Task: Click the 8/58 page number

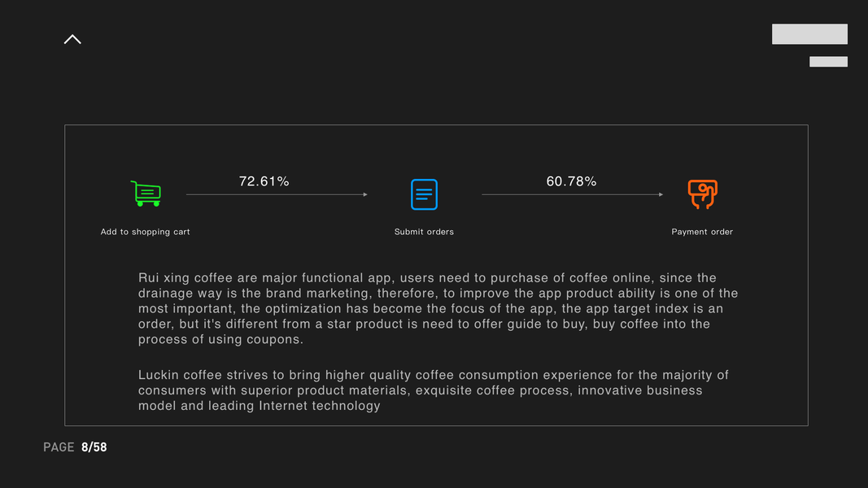Action: (94, 447)
